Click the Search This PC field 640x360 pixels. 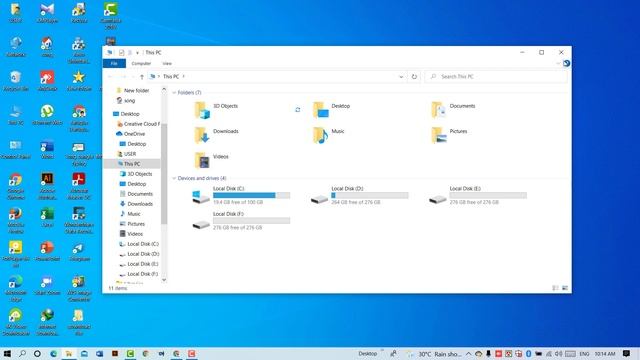(496, 76)
